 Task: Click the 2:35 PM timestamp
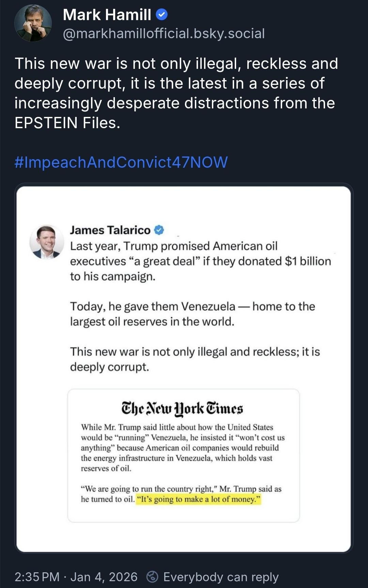(x=37, y=577)
